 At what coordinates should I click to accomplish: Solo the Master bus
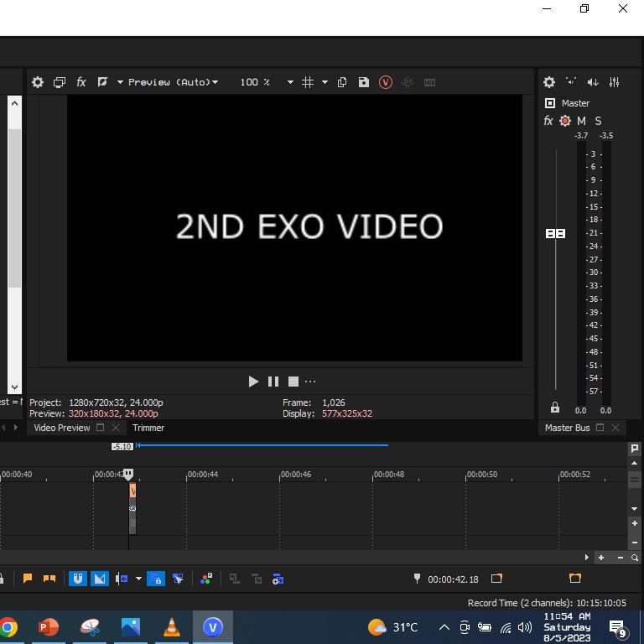click(x=598, y=121)
